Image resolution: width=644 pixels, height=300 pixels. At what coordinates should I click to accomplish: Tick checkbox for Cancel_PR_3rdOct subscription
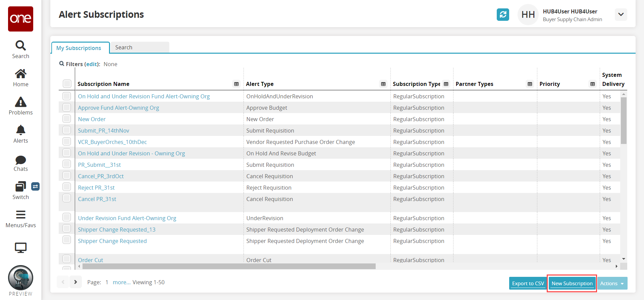(67, 176)
